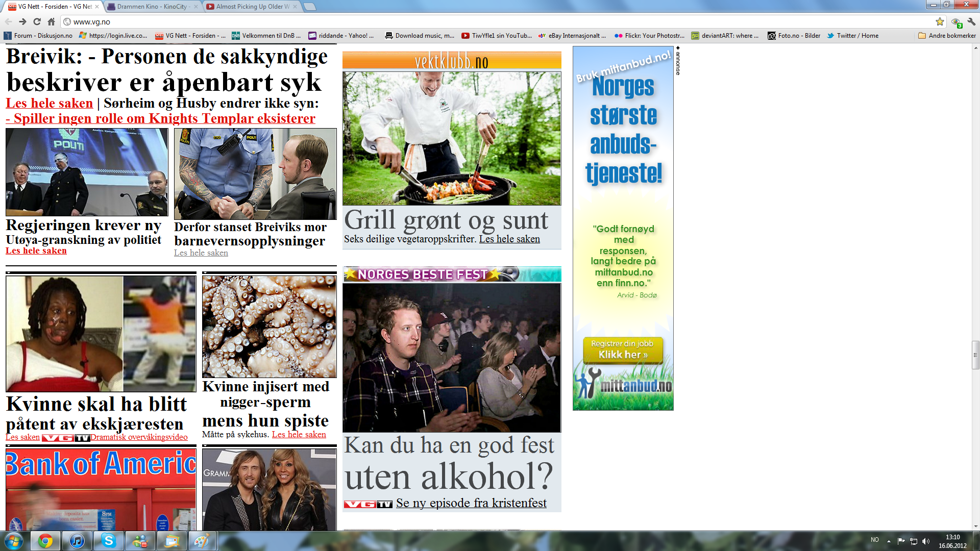Click the browser Back arrow
This screenshot has height=551, width=980.
tap(8, 22)
